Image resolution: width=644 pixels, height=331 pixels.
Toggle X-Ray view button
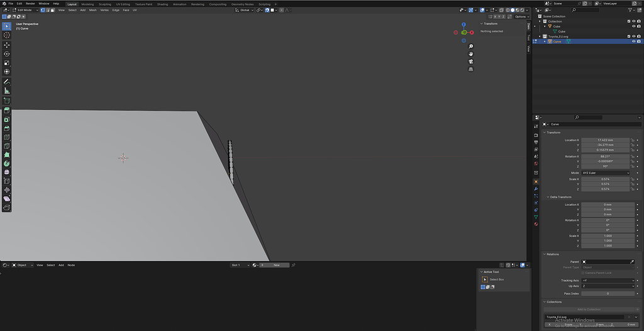tap(501, 10)
